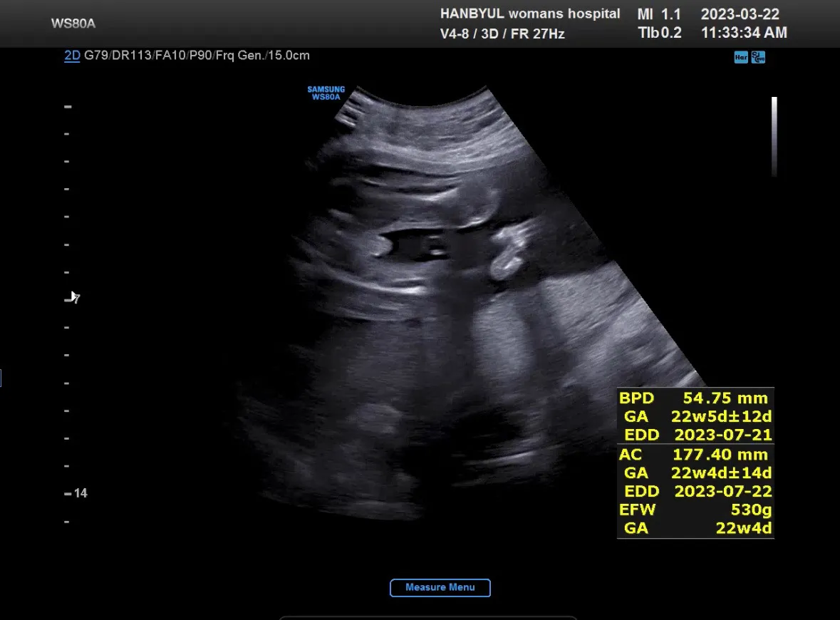Click the MI 1.1 readout
Screen dimensions: 840x620
point(659,14)
